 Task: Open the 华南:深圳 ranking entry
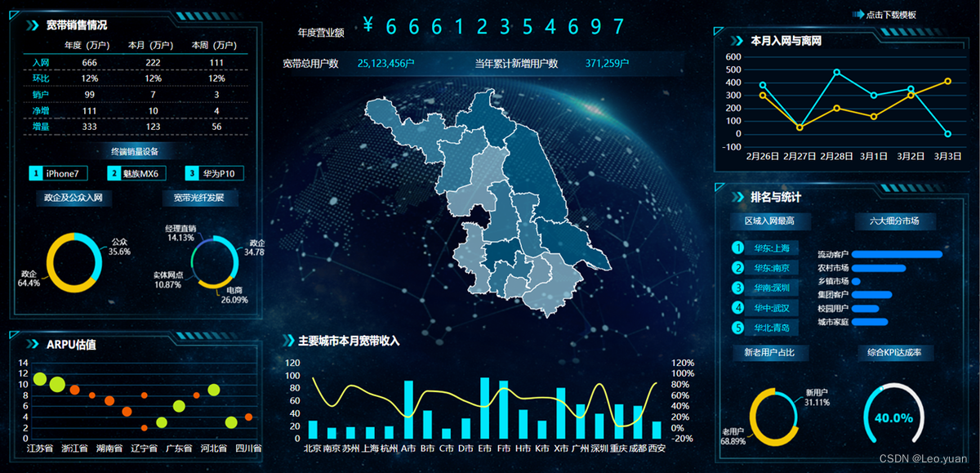tap(773, 288)
